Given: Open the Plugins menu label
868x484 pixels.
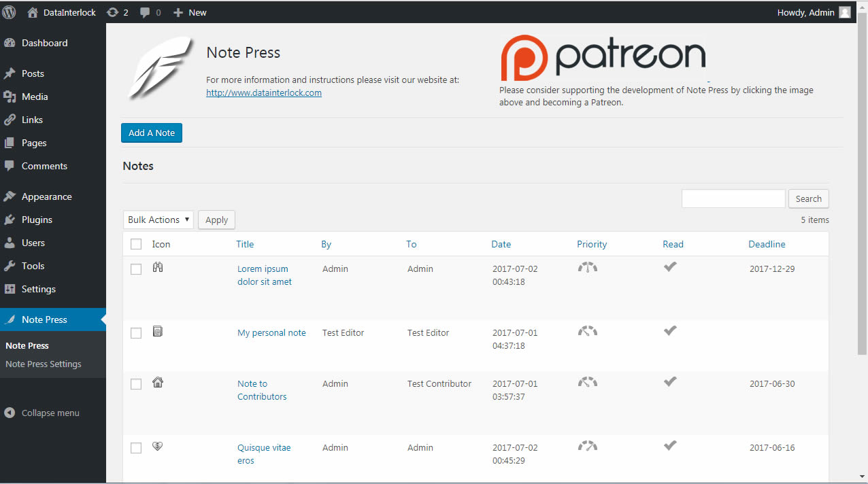Looking at the screenshot, I should click(37, 220).
